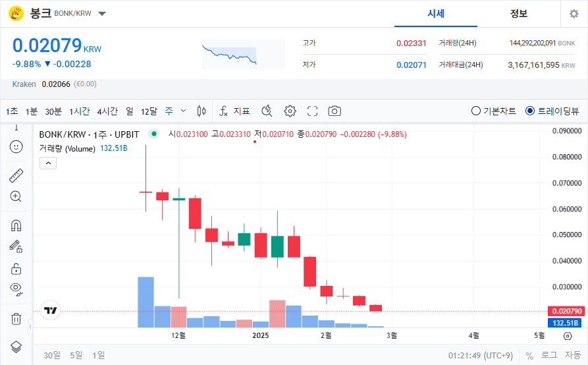Select the 12달 timeframe
588x365 pixels.
tap(149, 111)
